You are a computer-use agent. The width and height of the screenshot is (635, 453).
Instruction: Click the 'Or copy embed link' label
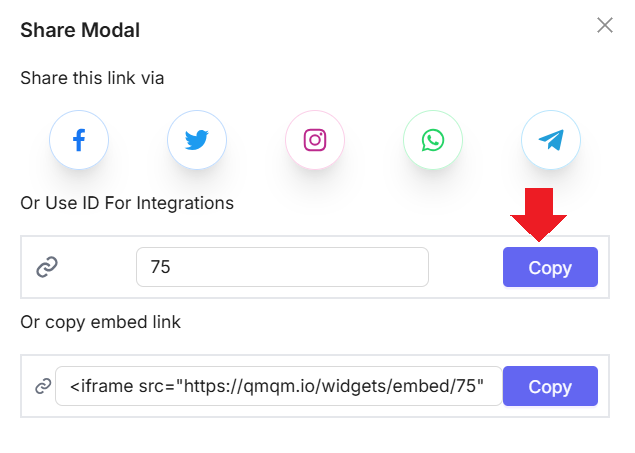(x=100, y=323)
